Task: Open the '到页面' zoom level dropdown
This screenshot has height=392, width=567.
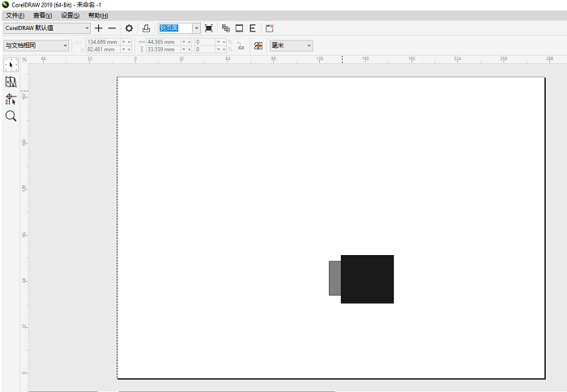Action: 196,28
